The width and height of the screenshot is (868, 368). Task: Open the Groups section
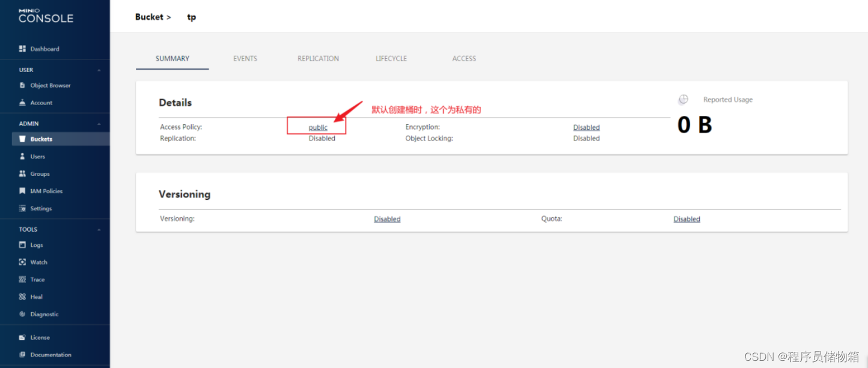click(x=40, y=173)
